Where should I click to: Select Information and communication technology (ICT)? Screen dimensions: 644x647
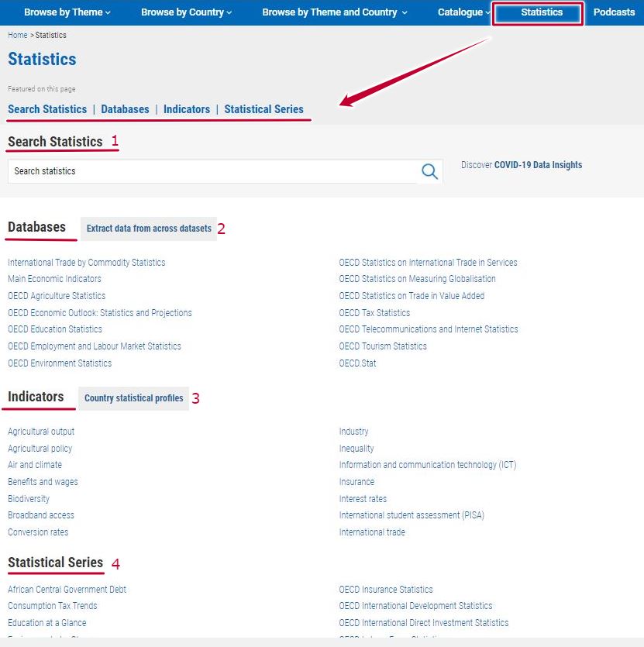428,465
